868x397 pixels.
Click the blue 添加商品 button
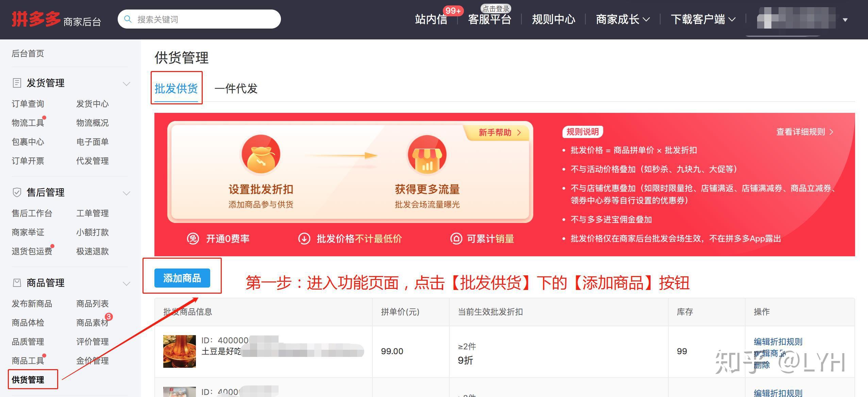182,278
